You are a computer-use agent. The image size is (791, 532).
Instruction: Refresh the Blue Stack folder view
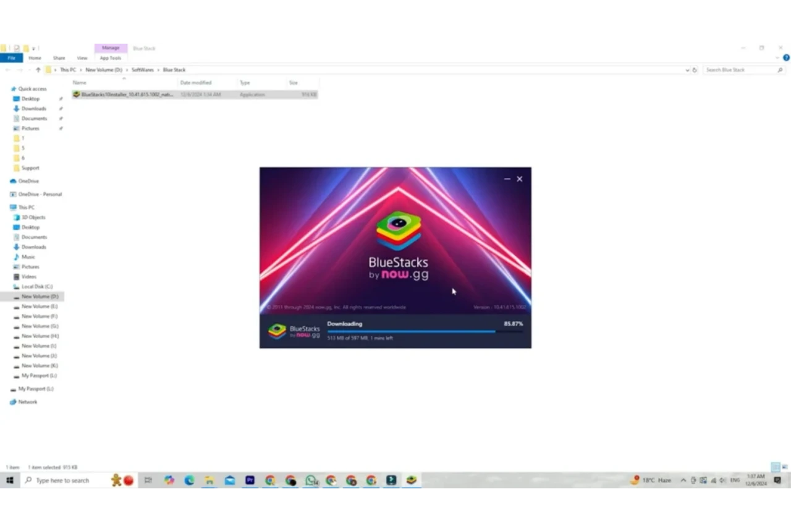[x=695, y=70]
